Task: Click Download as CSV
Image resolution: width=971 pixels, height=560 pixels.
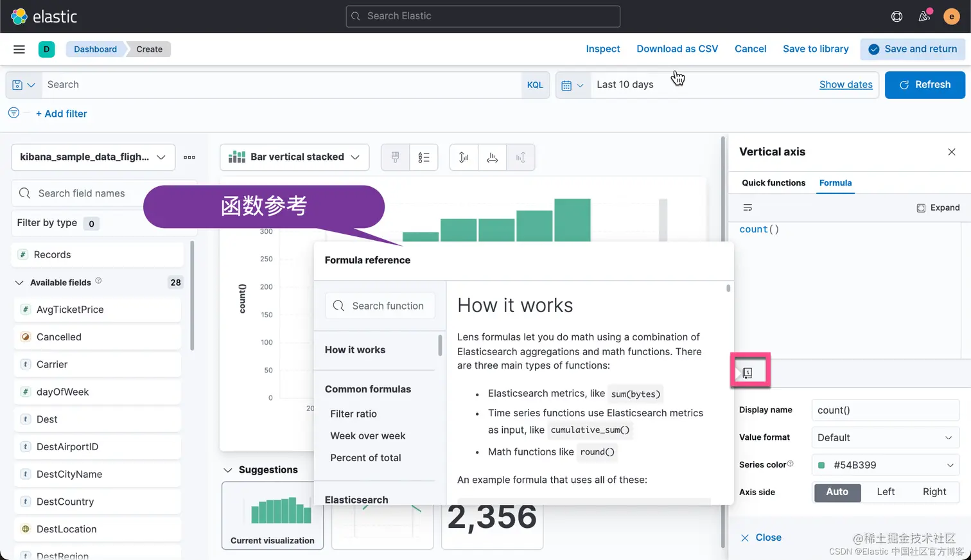Action: pos(677,49)
